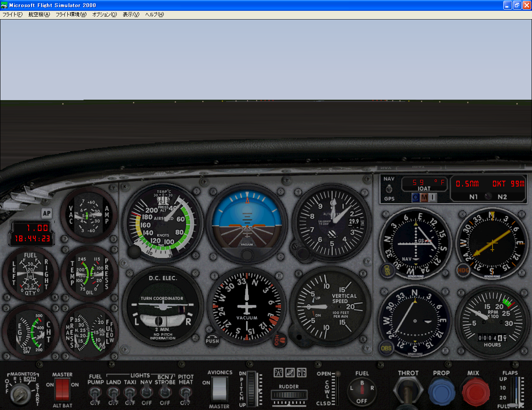Click the N1/N2 DME selector knob
Viewport: 532px width, 410px height.
coord(488,196)
